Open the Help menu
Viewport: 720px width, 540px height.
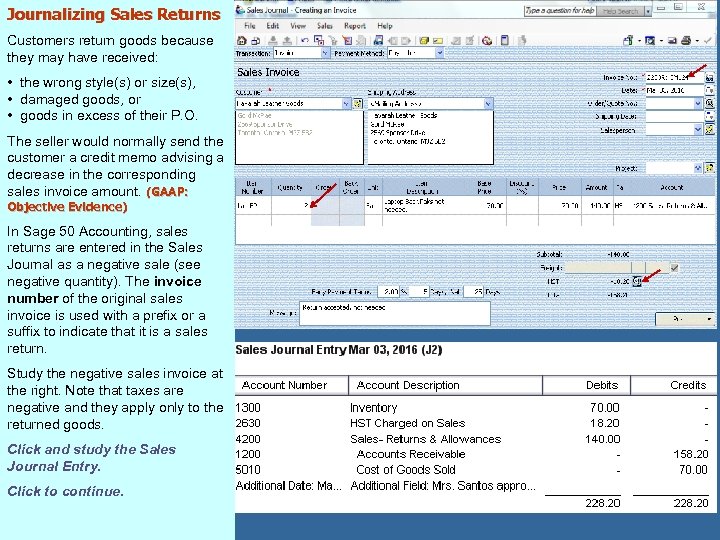coord(385,26)
